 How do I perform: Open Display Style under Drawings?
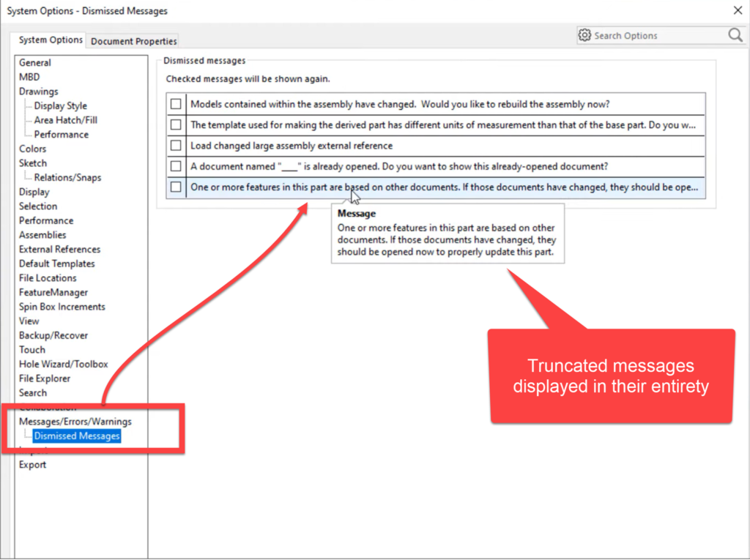coord(60,105)
